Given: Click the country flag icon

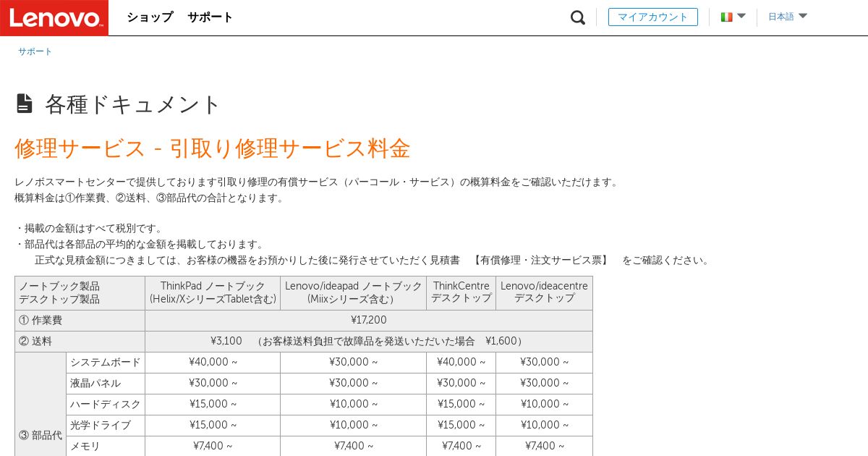Looking at the screenshot, I should pyautogui.click(x=726, y=17).
